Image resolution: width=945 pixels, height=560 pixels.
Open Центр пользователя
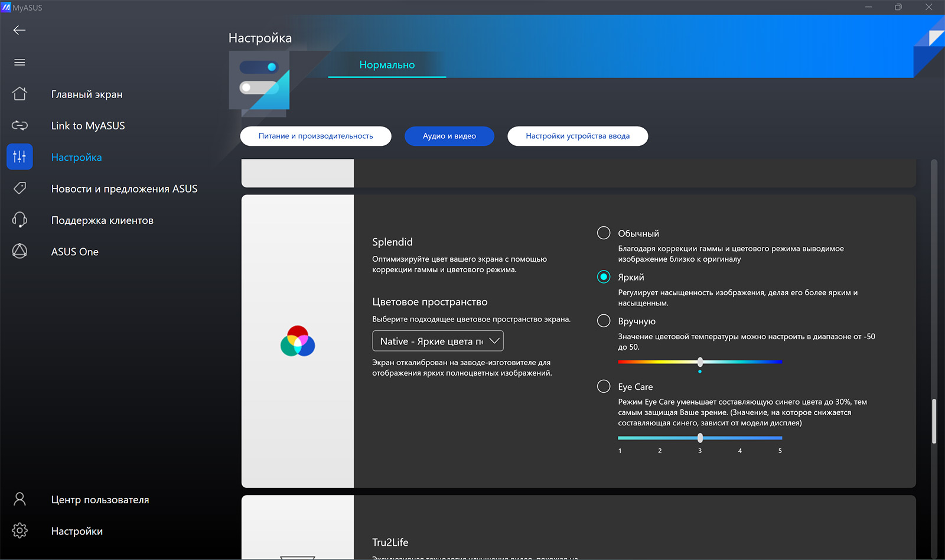[x=100, y=500]
